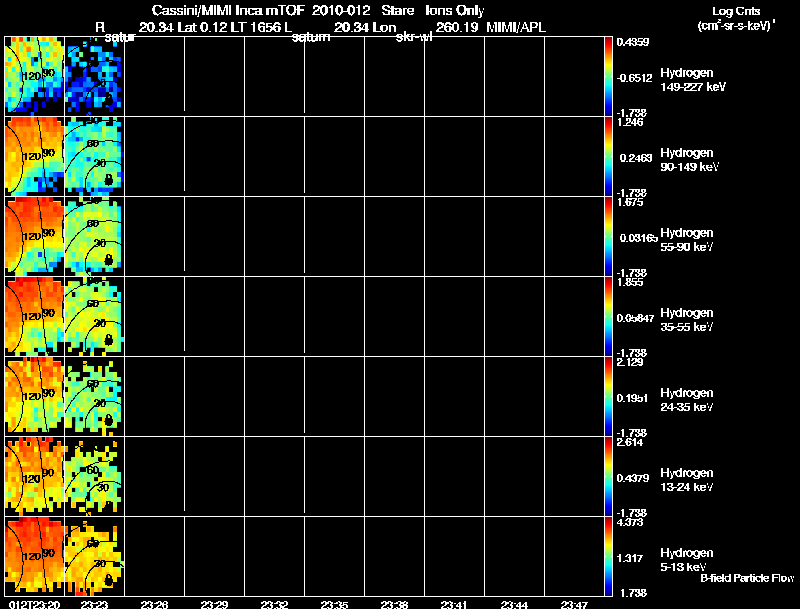Click the 23:47 time axis label
This screenshot has width=800, height=609.
point(574,605)
